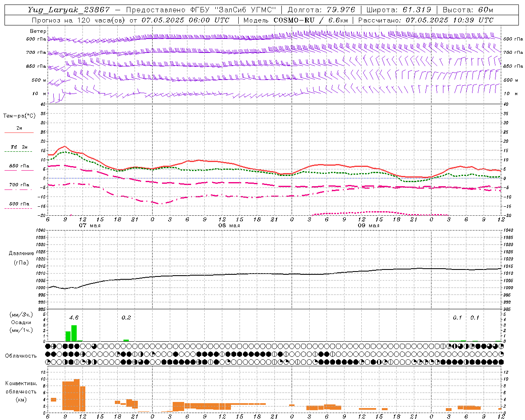
Task: Select the Давление panel label
Action: (x=21, y=253)
